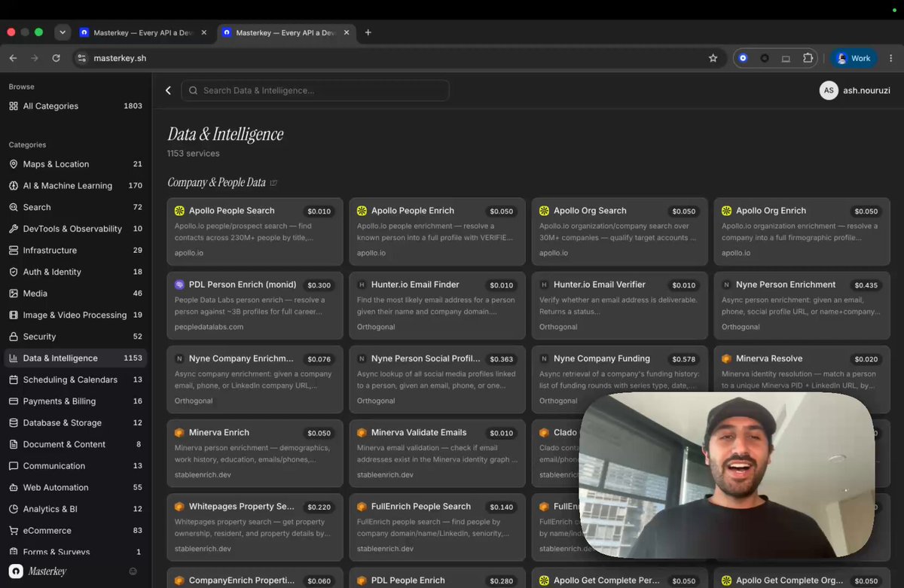Open the Web Automation category
Screen dimensions: 904x588
tap(75, 487)
